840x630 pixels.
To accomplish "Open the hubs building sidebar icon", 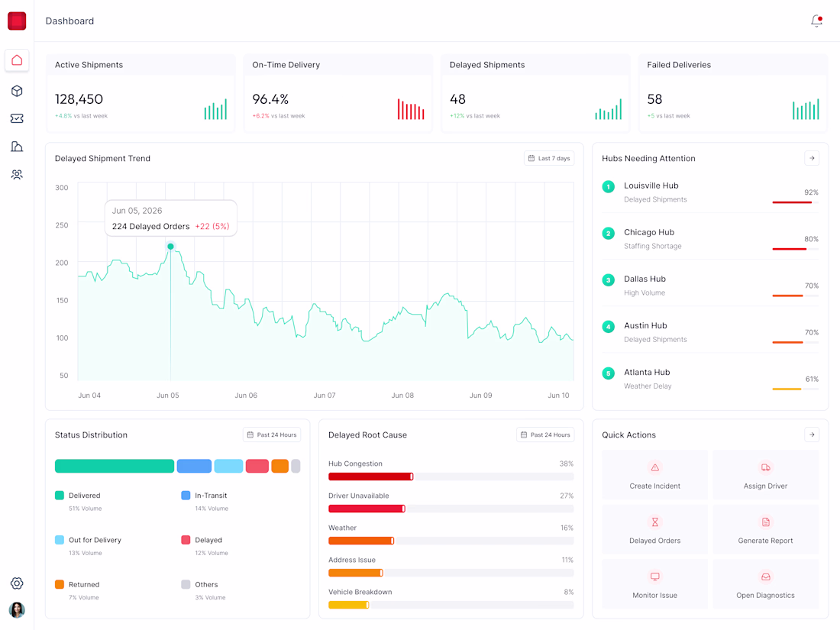I will (17, 147).
